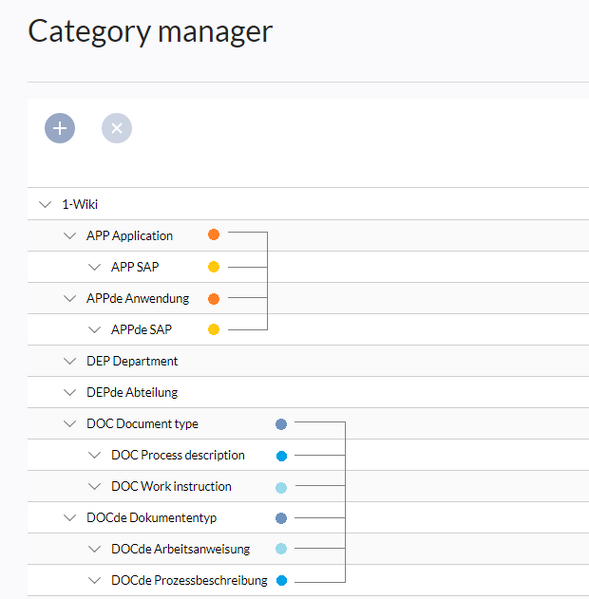The height and width of the screenshot is (599, 589).
Task: Select the DOC Process description category
Action: point(178,455)
